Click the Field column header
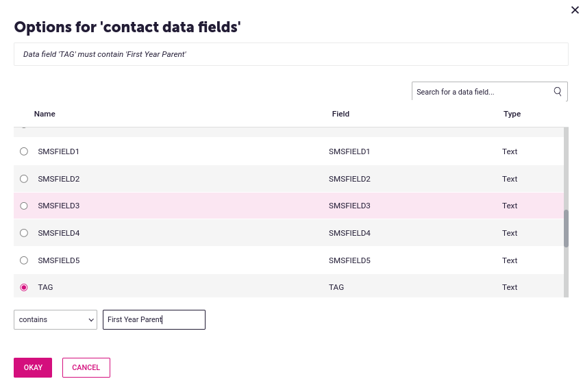The height and width of the screenshot is (392, 583). click(x=340, y=114)
